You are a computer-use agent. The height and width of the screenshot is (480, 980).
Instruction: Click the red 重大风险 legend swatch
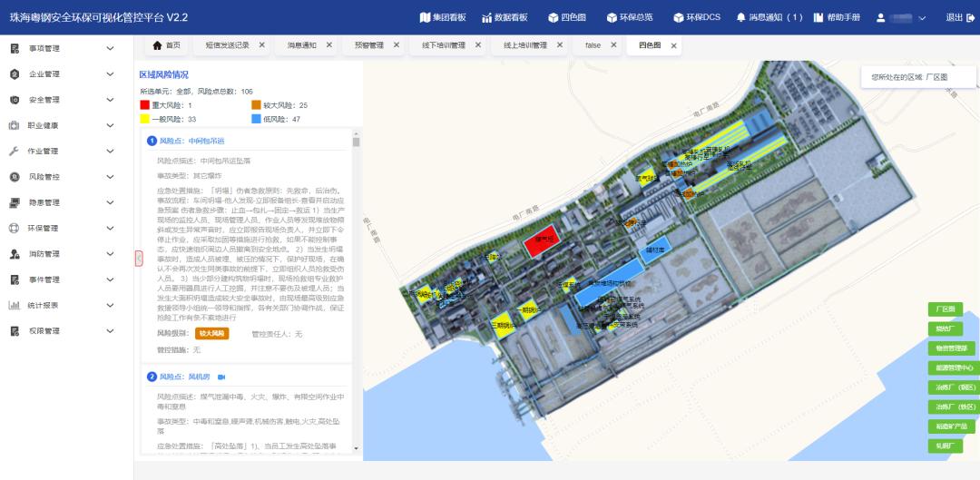[144, 105]
